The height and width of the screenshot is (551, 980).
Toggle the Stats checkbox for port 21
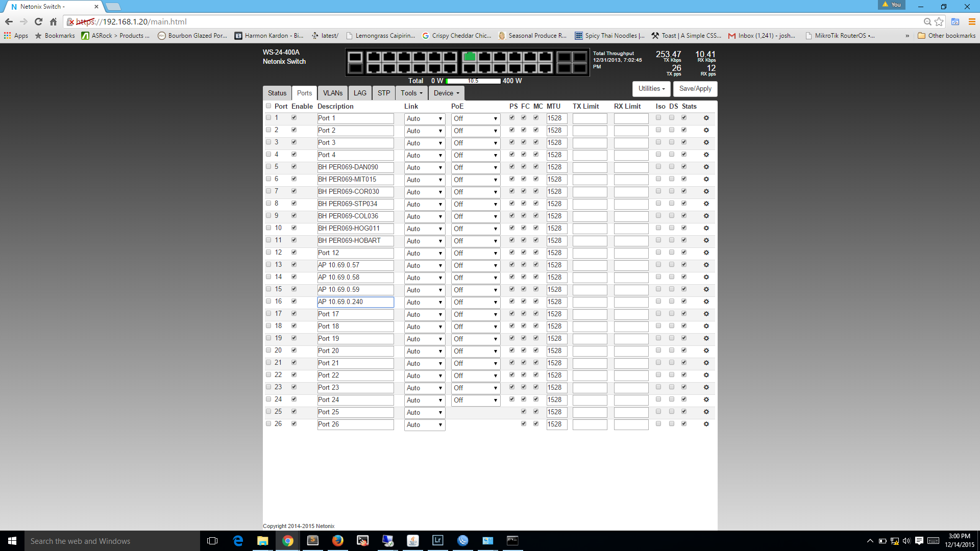point(684,363)
